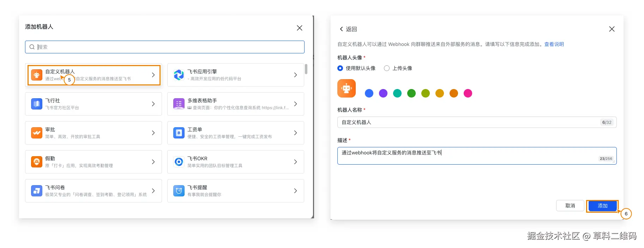Click the robot list scrollbar

[x=306, y=69]
